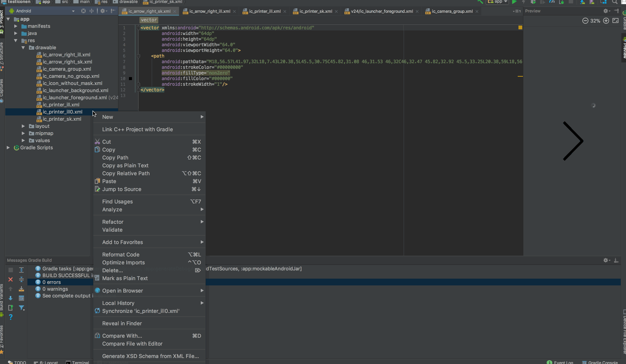
Task: Show the hidden editor tabs list
Action: (x=517, y=11)
